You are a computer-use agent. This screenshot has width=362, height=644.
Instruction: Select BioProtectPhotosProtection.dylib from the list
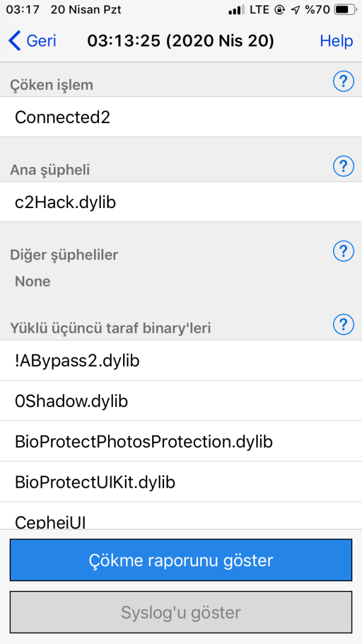[181, 441]
